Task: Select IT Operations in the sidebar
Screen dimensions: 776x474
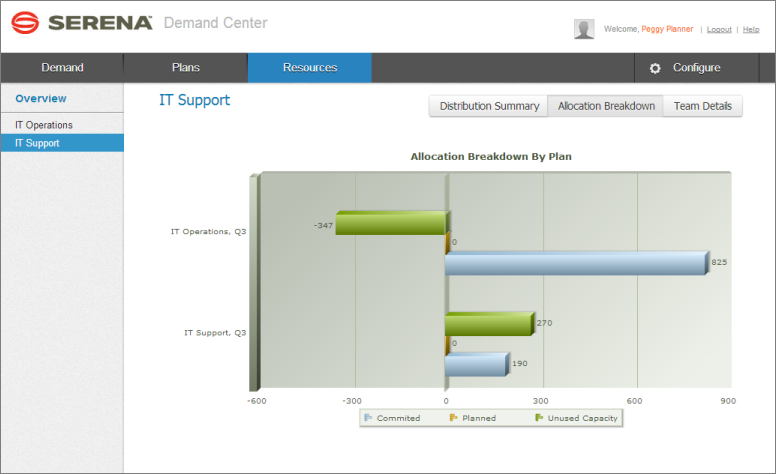Action: coord(44,125)
